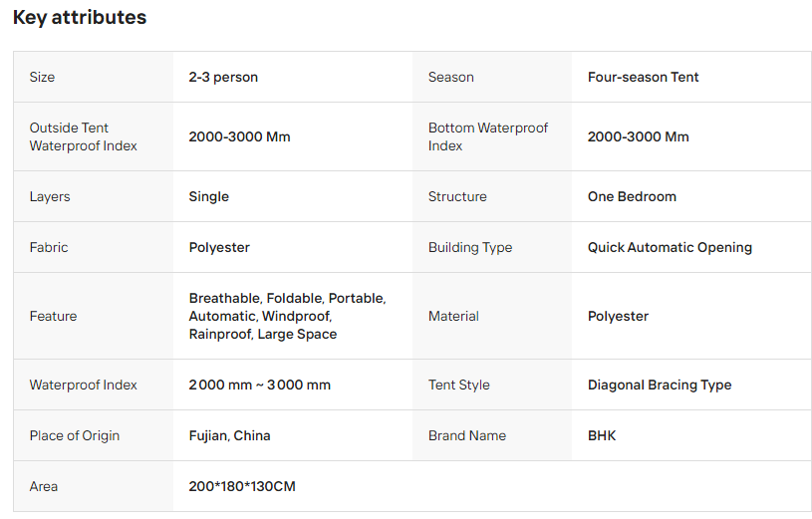Click the Key attributes heading
Screen dimensions: 812x519
[x=80, y=17]
